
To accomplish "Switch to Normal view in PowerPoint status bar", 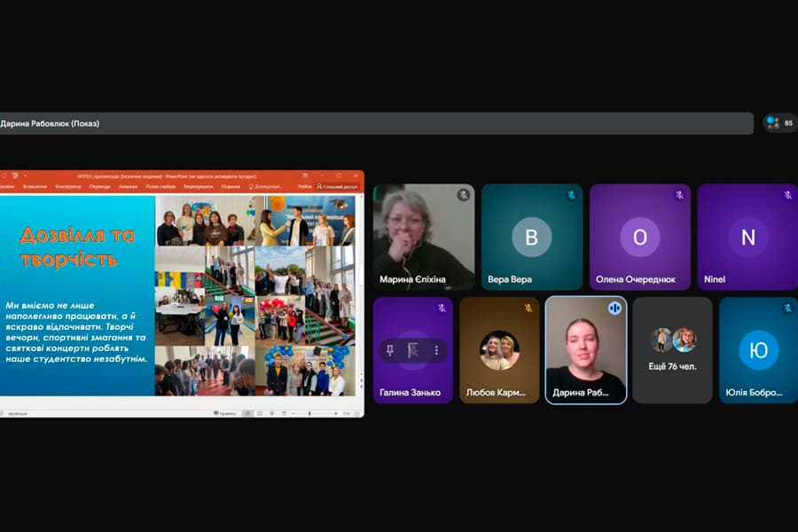I will [248, 413].
